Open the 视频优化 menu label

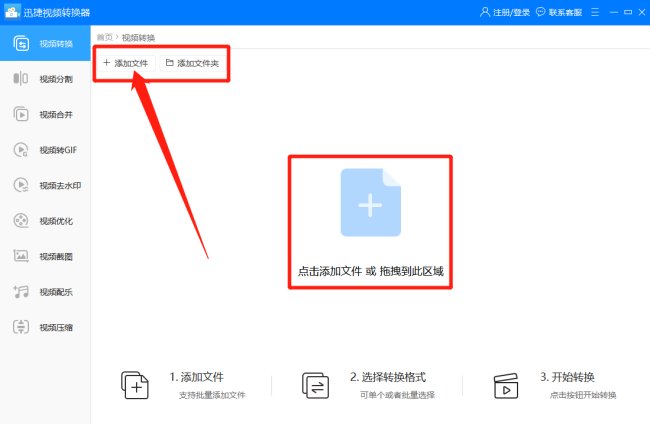coord(56,221)
